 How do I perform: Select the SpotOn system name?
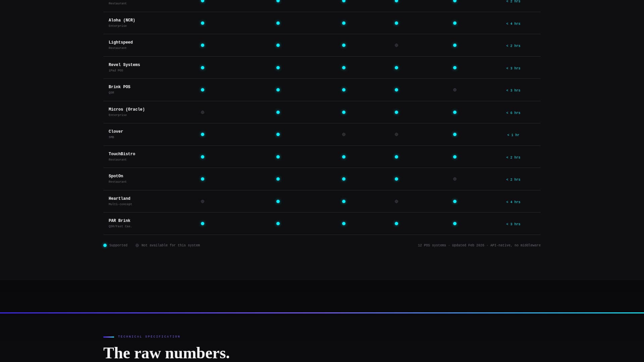[x=116, y=176]
